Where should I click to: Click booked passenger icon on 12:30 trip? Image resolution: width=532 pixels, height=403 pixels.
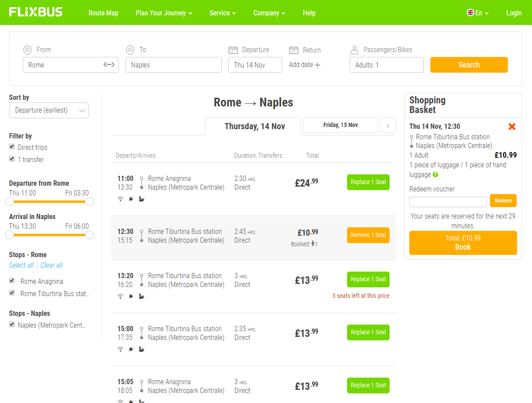[313, 244]
